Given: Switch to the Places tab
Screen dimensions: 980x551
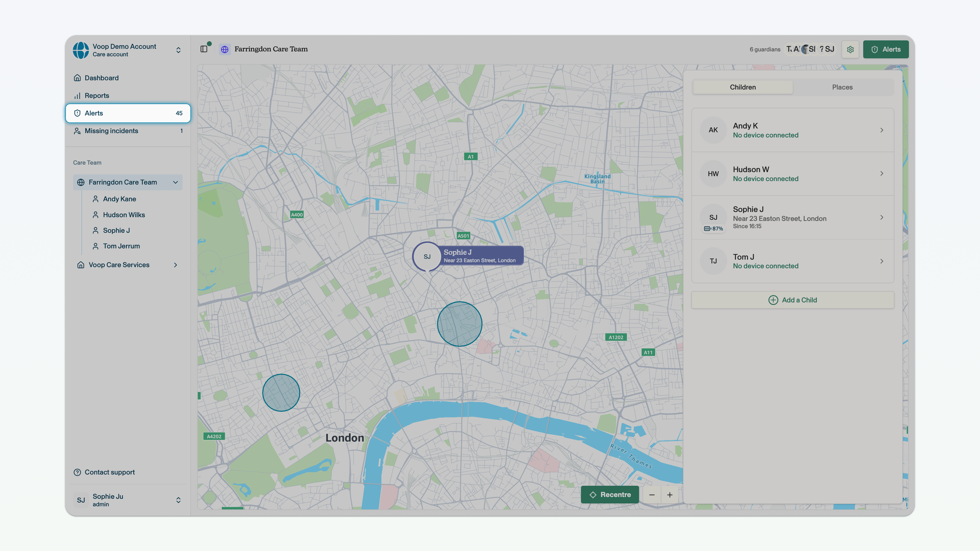Looking at the screenshot, I should (x=842, y=87).
